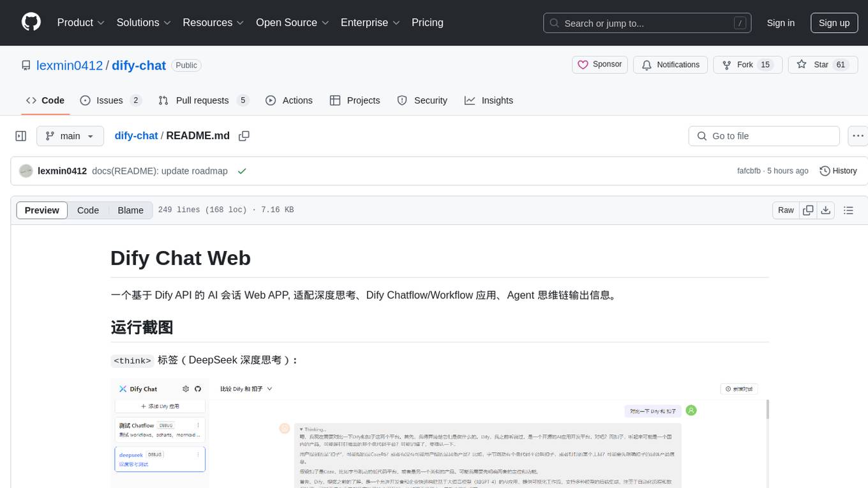Expand the Solutions menu
The image size is (868, 488).
[x=144, y=22]
